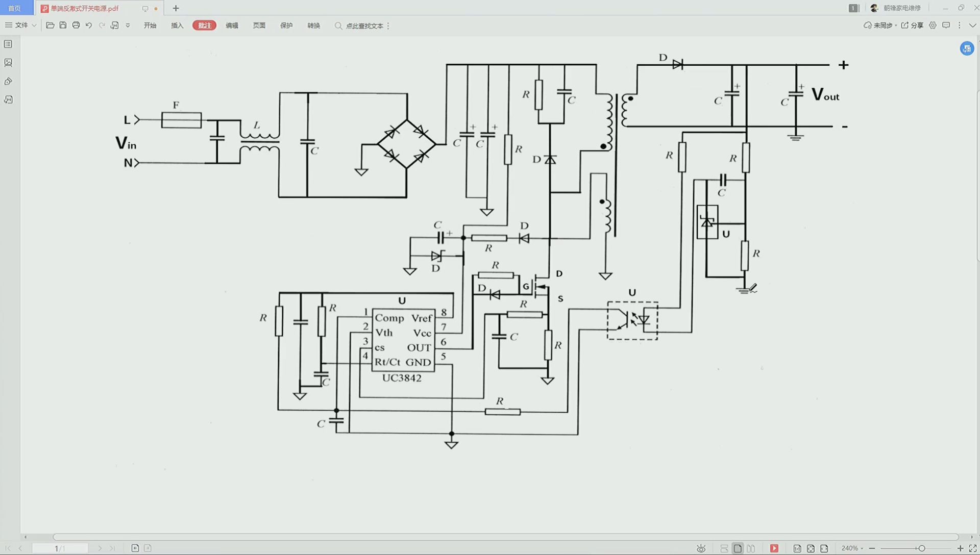Click the blue floating translate button
This screenshot has width=980, height=555.
pos(967,48)
